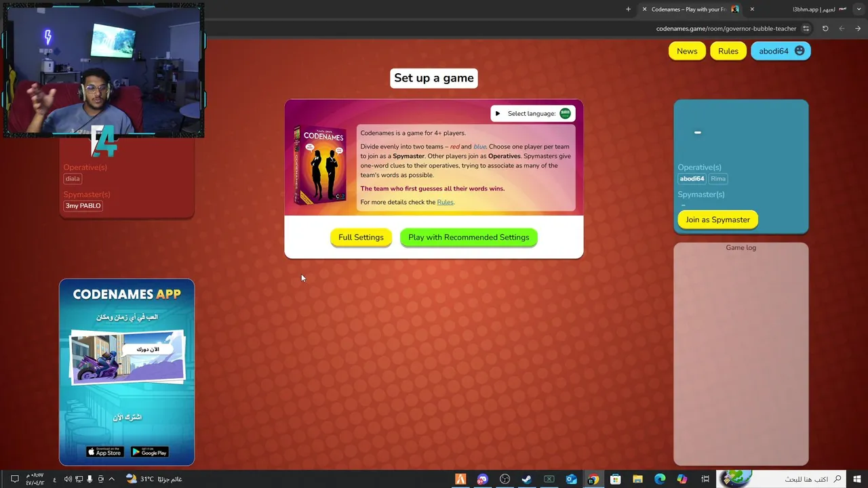Open the purple chat app with notification badge
This screenshot has width=868, height=488.
[482, 479]
